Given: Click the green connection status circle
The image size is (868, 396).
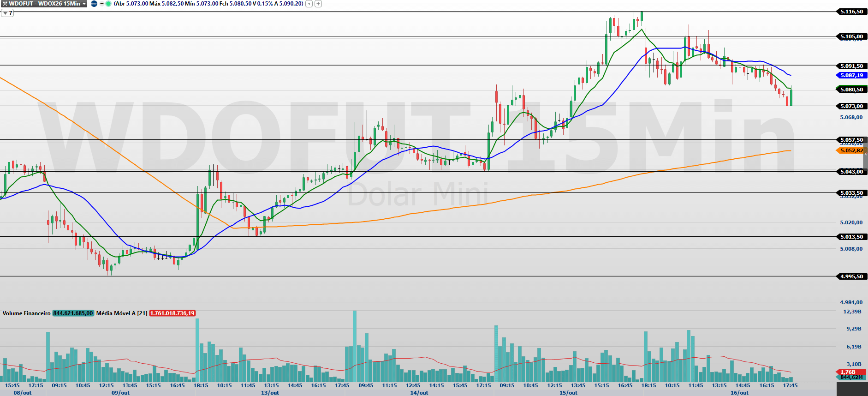Looking at the screenshot, I should [x=108, y=4].
